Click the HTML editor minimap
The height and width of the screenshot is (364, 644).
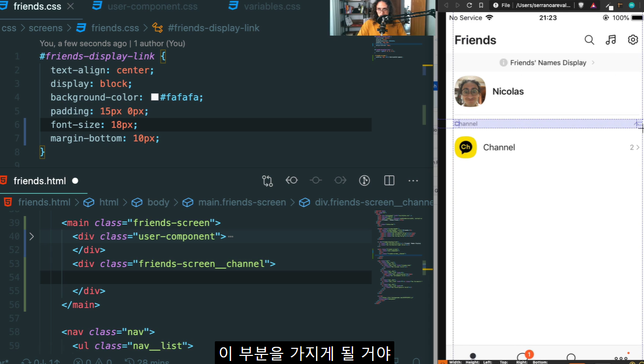398,258
